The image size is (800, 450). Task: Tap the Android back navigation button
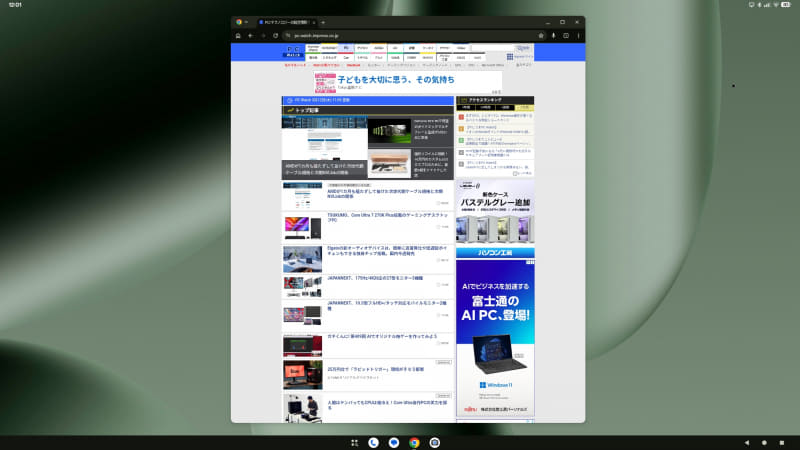747,443
